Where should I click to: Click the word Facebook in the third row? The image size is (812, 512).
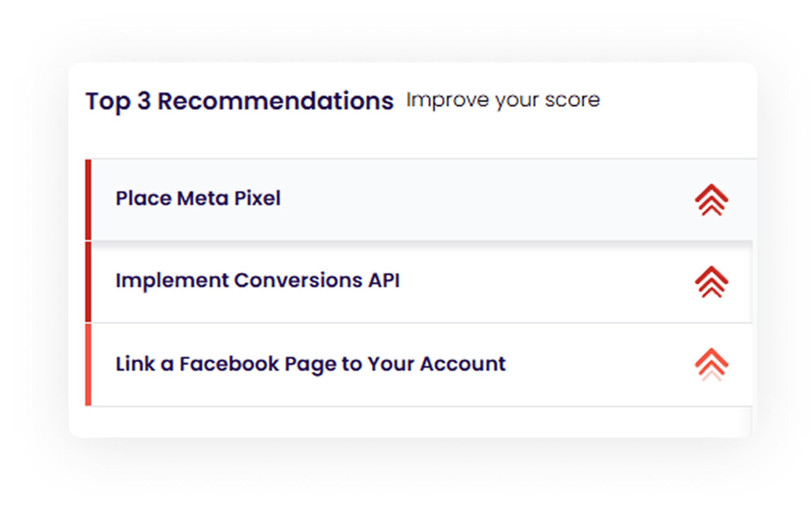(229, 364)
